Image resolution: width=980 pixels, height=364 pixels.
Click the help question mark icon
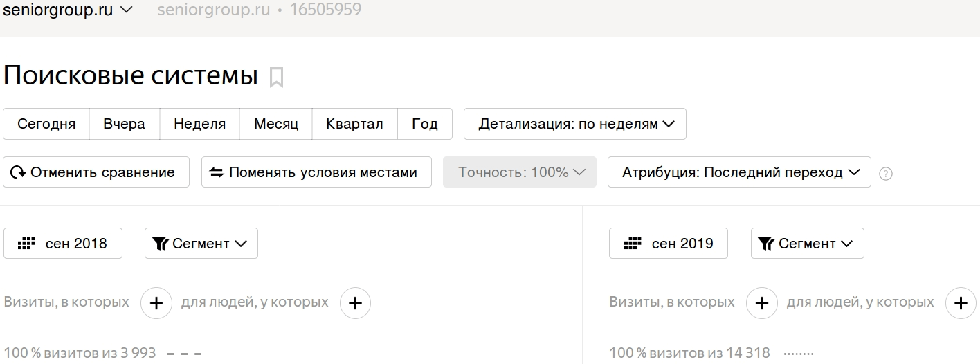(885, 174)
